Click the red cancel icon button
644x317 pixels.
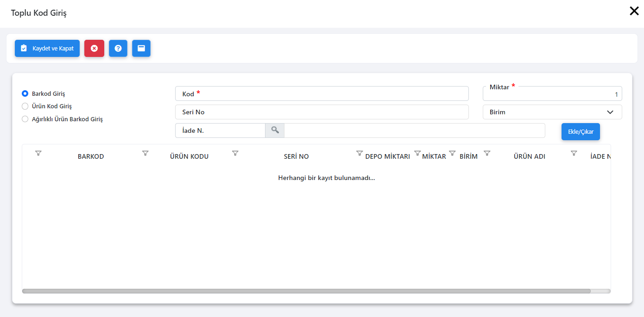[x=94, y=48]
